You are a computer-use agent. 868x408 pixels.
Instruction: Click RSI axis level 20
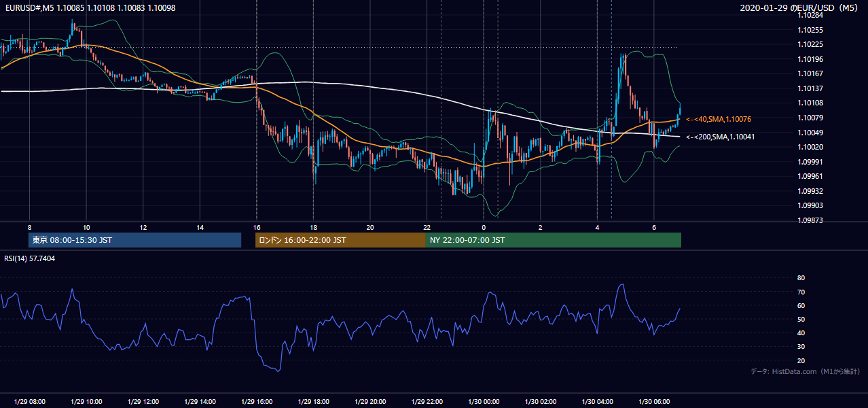click(801, 360)
